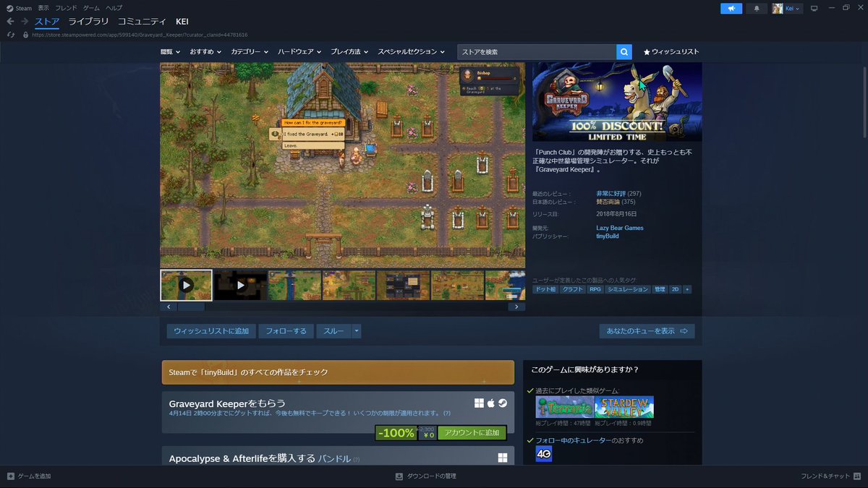This screenshot has height=488, width=868.
Task: Open the ヘルプ menu
Action: click(x=114, y=8)
